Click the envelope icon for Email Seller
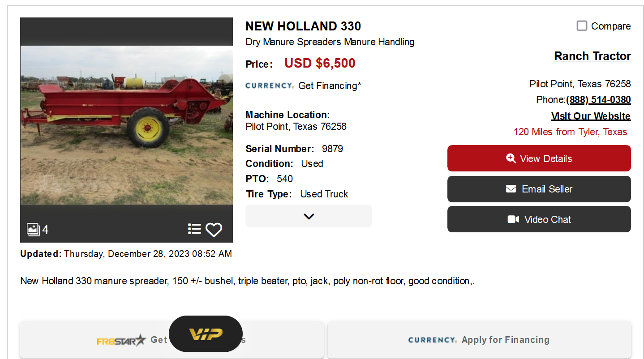Screen dimensions: 644x359 coord(511,189)
